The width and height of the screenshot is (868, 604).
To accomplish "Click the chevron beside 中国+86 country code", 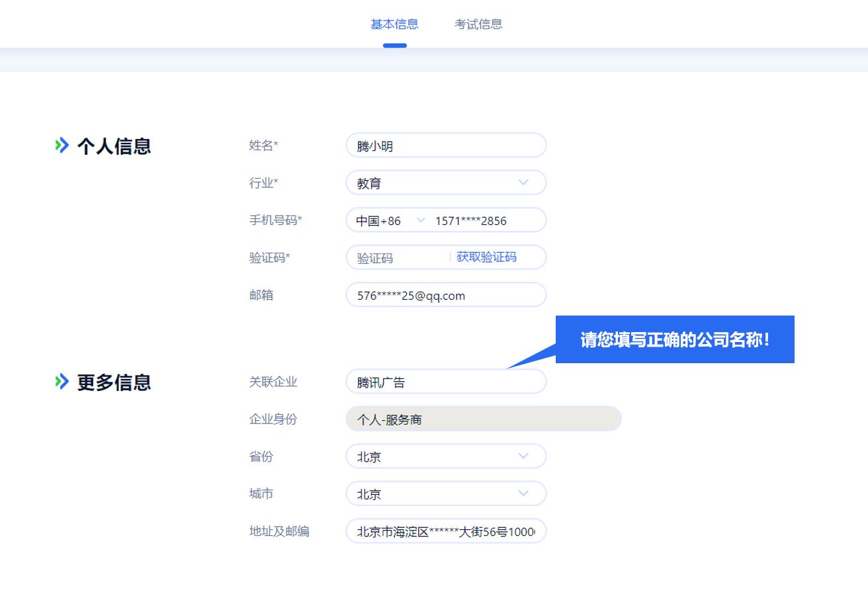I will [x=421, y=220].
